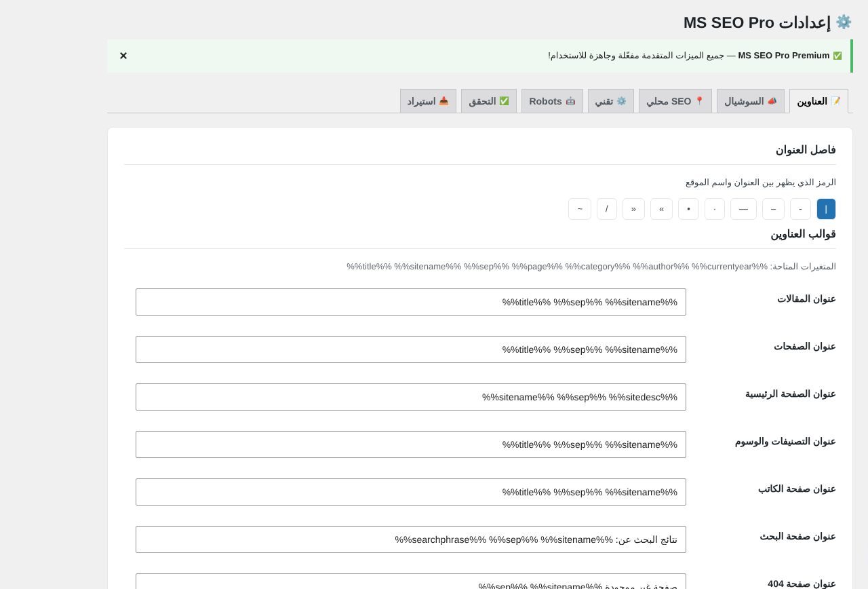
Task: Focus the عنوان الصفحة الرئيسية template field
Action: pyautogui.click(x=411, y=397)
